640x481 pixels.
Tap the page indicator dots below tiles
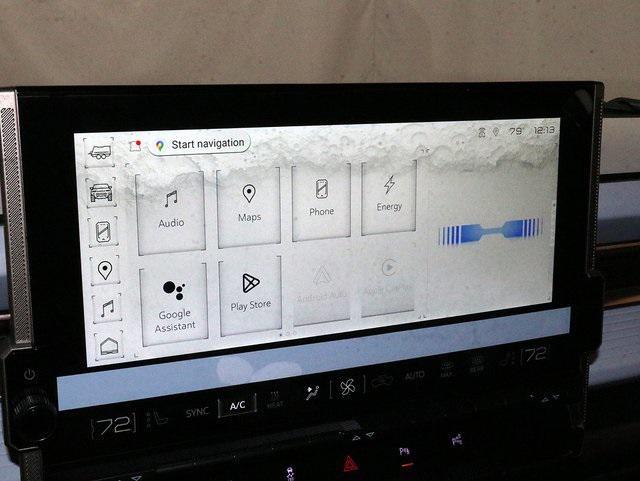click(x=288, y=334)
